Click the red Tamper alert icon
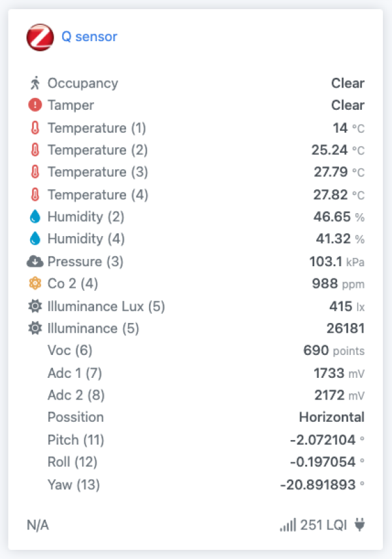 35,105
